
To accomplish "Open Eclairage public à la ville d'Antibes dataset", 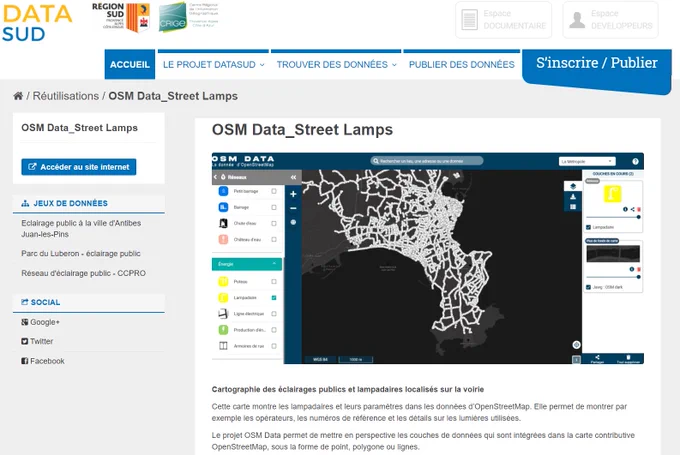I will (x=81, y=229).
